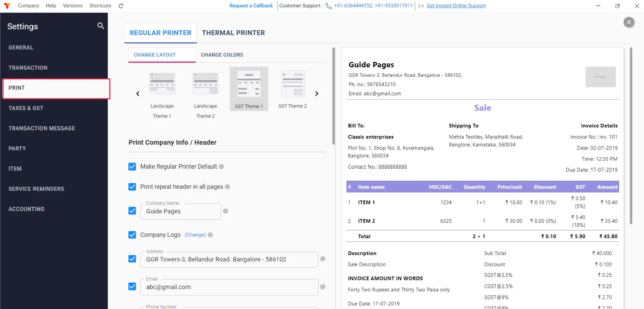
Task: Click the Request a Callback link
Action: [x=251, y=6]
